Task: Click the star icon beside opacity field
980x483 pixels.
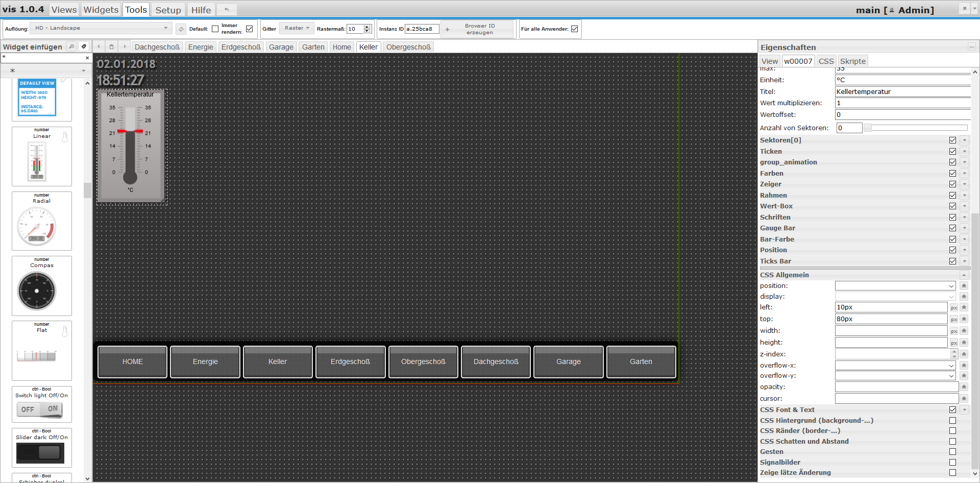Action: tap(964, 387)
